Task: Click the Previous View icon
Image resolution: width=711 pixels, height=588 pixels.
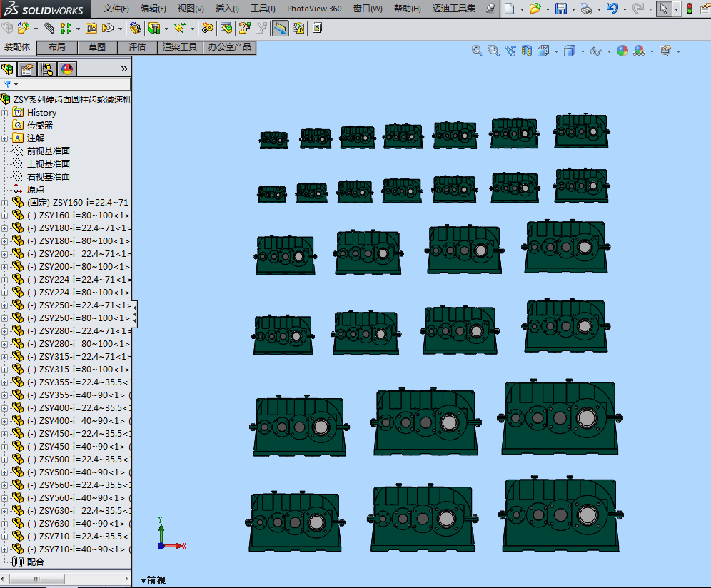Action: [510, 51]
